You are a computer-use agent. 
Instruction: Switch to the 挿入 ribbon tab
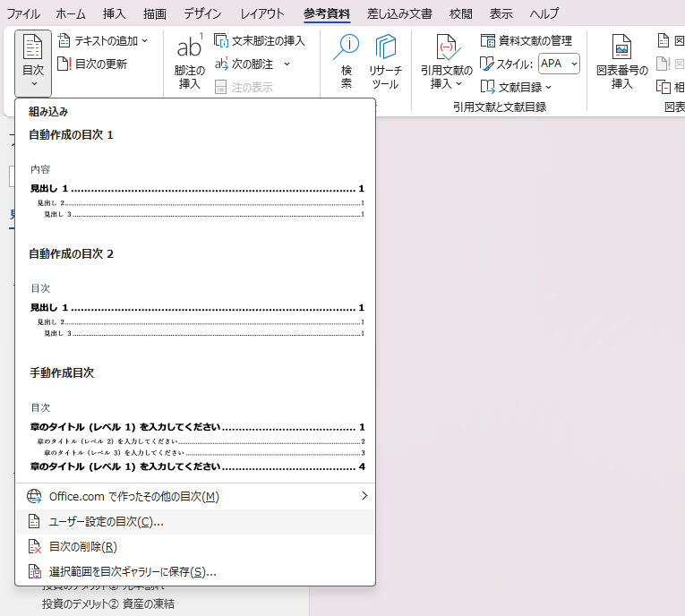[x=115, y=13]
